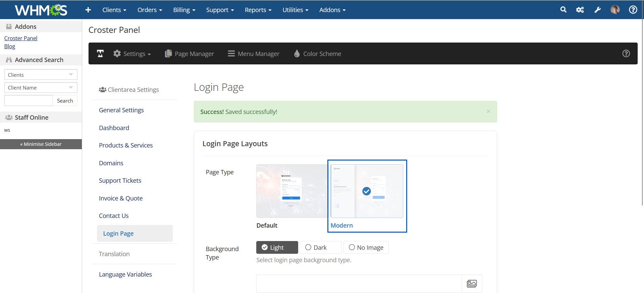Open the search magnifier icon in header
This screenshot has width=644, height=293.
[563, 10]
